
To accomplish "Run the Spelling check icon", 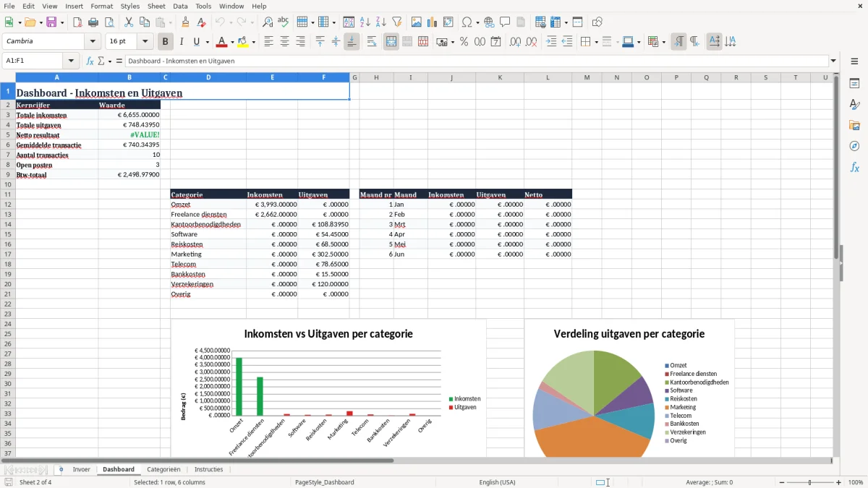I will pyautogui.click(x=283, y=22).
